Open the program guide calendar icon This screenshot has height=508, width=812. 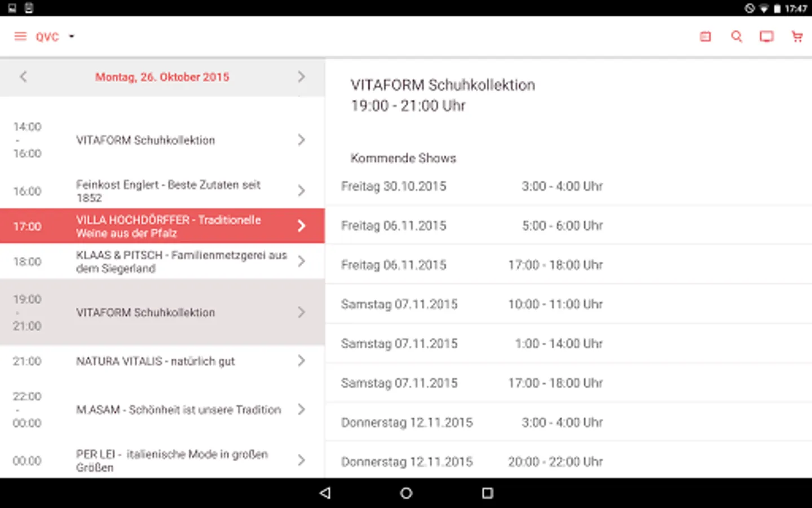click(x=705, y=37)
